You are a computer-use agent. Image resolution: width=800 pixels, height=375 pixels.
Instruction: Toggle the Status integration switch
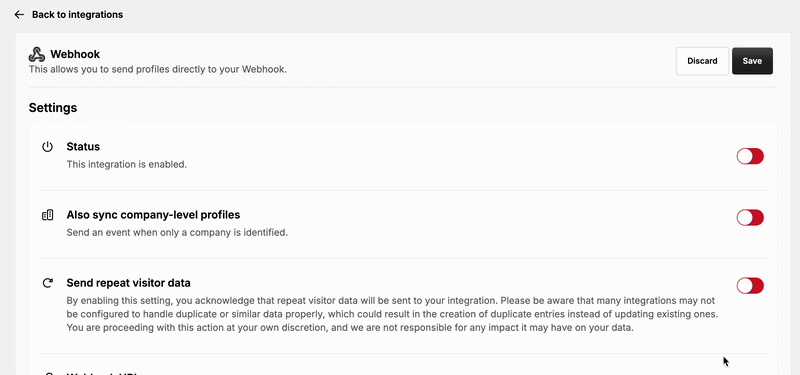click(750, 156)
